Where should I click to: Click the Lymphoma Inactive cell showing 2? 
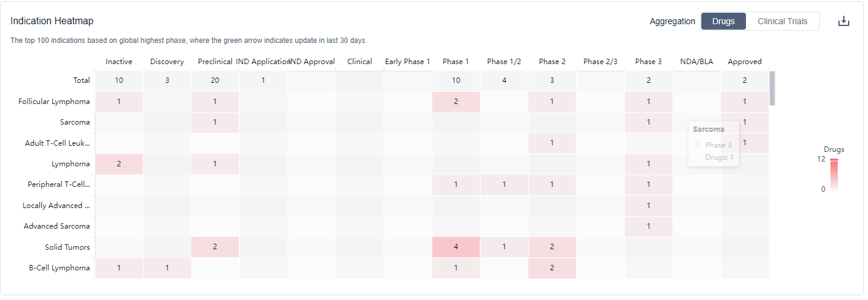coord(119,164)
